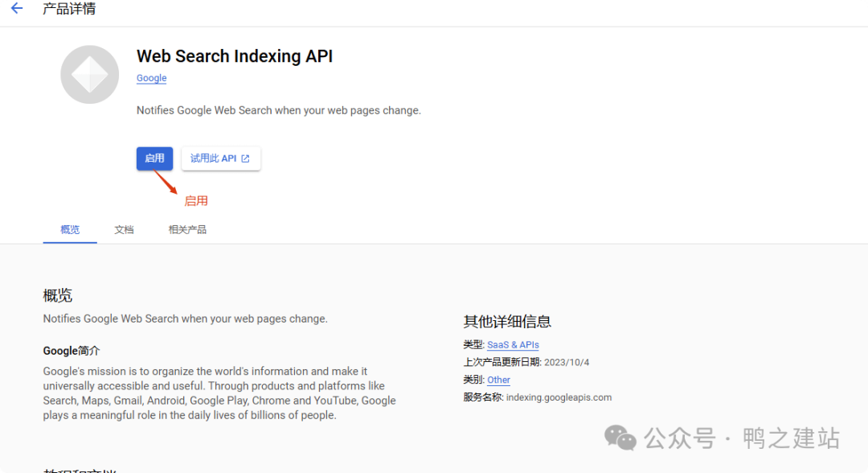Click the red 启用 annotation label
Screen dimensions: 868x473
pos(196,201)
